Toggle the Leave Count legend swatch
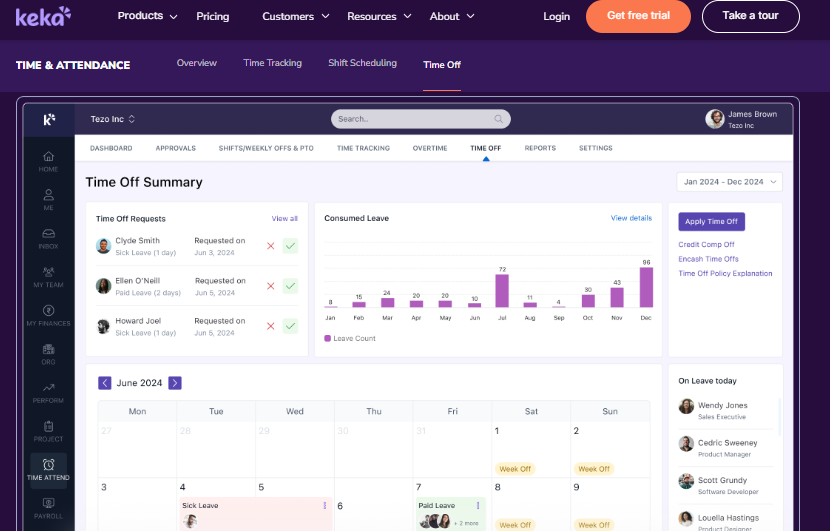Screen dimensions: 830x531 coord(328,338)
